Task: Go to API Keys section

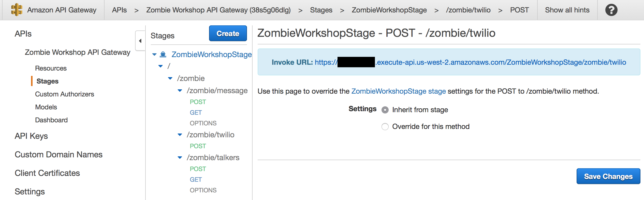Action: pos(31,136)
